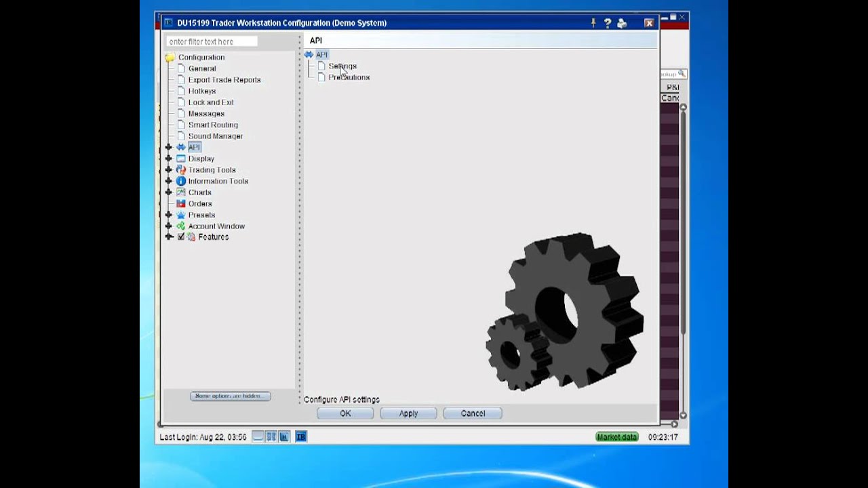Click the Trading Tools icon
Viewport: 868px width, 488px height.
(x=181, y=170)
